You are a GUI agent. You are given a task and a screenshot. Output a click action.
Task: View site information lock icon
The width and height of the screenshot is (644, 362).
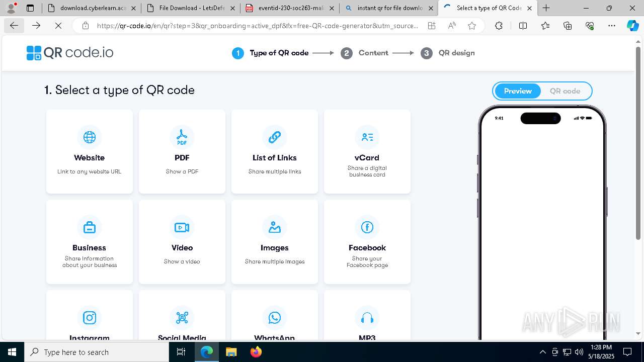pos(86,26)
